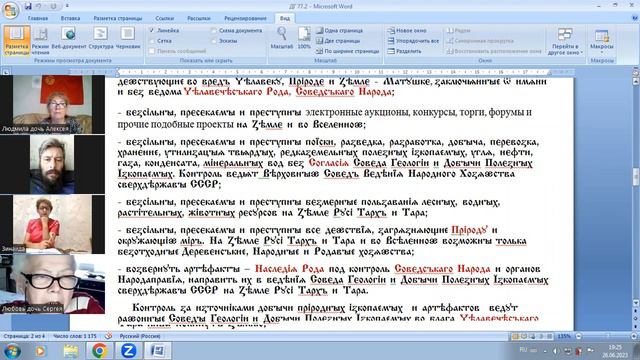Choose Одна страница zoom option
640x360 pixels.
[x=340, y=31]
